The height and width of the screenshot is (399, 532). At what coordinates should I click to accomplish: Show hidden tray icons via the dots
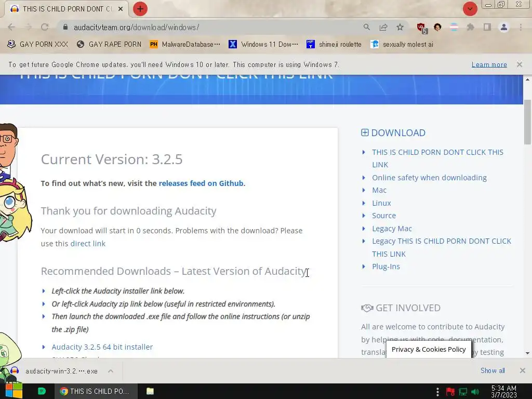click(437, 392)
